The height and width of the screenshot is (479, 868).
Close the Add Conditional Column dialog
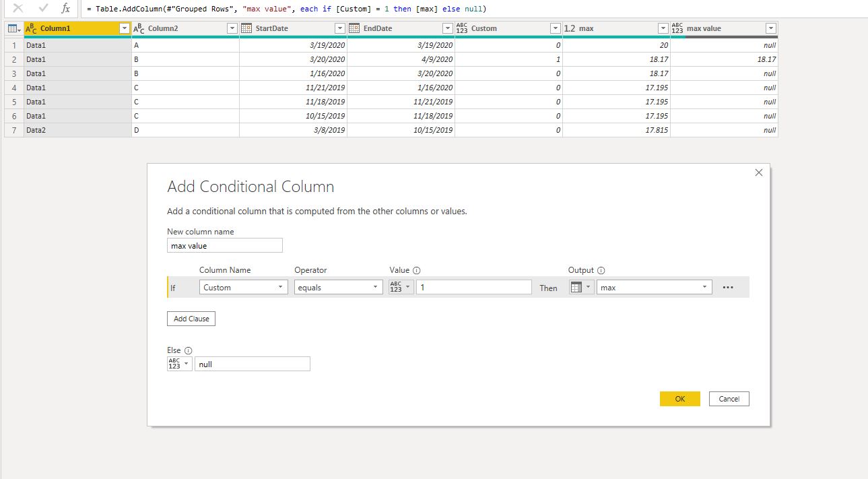(x=759, y=172)
